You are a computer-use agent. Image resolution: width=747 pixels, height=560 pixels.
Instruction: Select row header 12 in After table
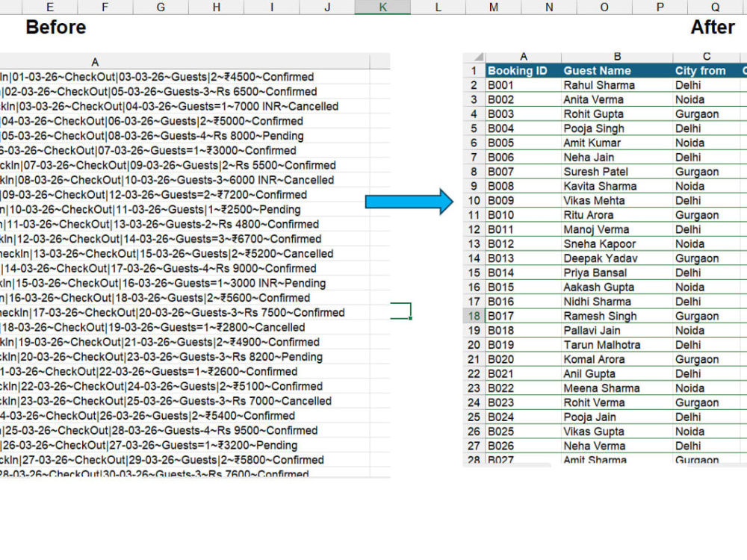click(474, 229)
